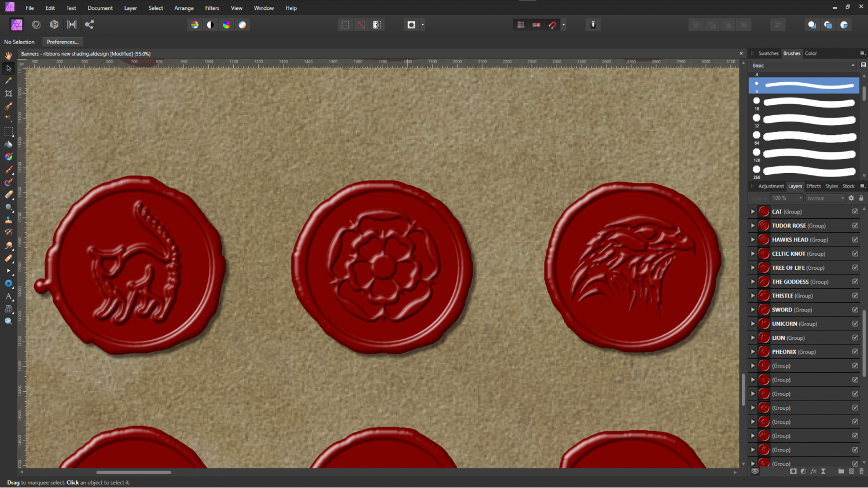
Task: Select the Erase Brush tool
Action: pos(8,195)
